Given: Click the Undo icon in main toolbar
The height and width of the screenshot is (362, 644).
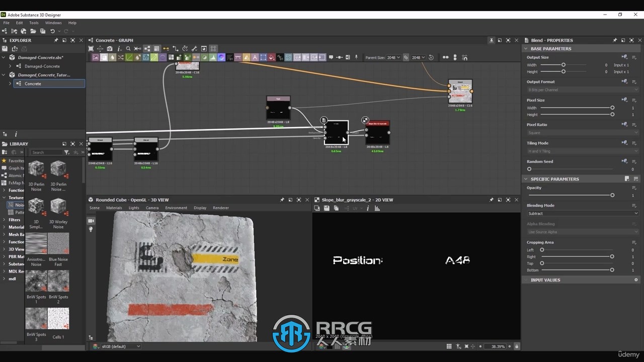Looking at the screenshot, I should coord(52,31).
